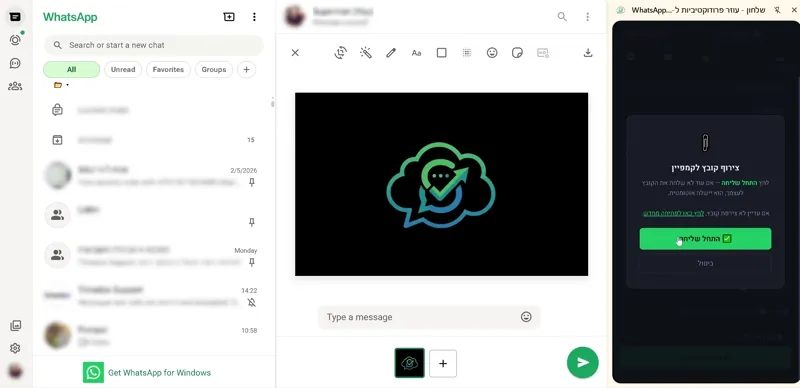Viewport: 800px width, 388px height.
Task: Select the All chats filter
Action: click(71, 69)
